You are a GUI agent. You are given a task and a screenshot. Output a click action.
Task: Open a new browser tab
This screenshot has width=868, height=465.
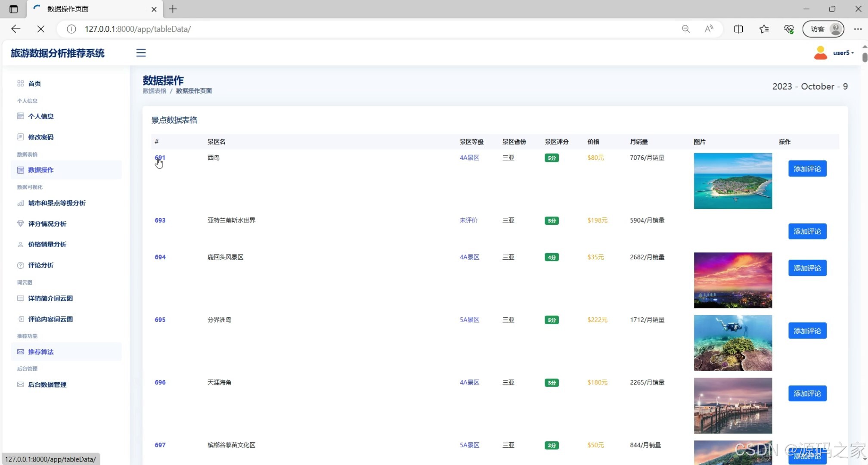click(173, 9)
